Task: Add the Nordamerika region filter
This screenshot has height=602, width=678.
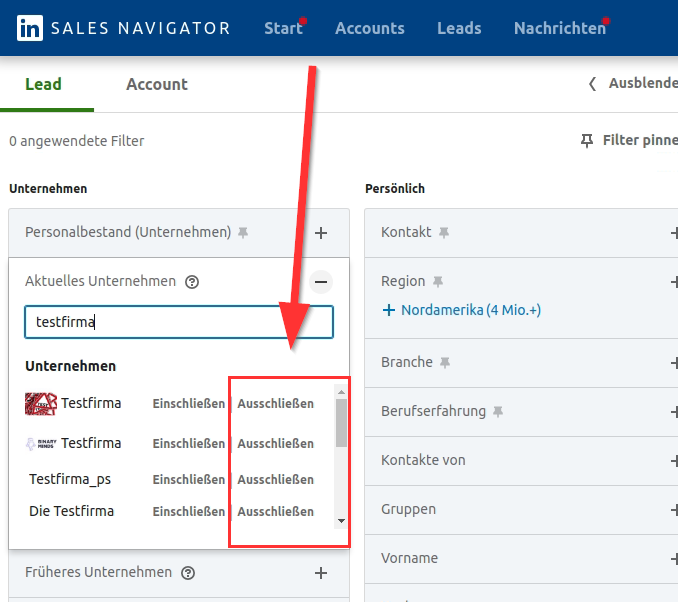Action: (461, 310)
